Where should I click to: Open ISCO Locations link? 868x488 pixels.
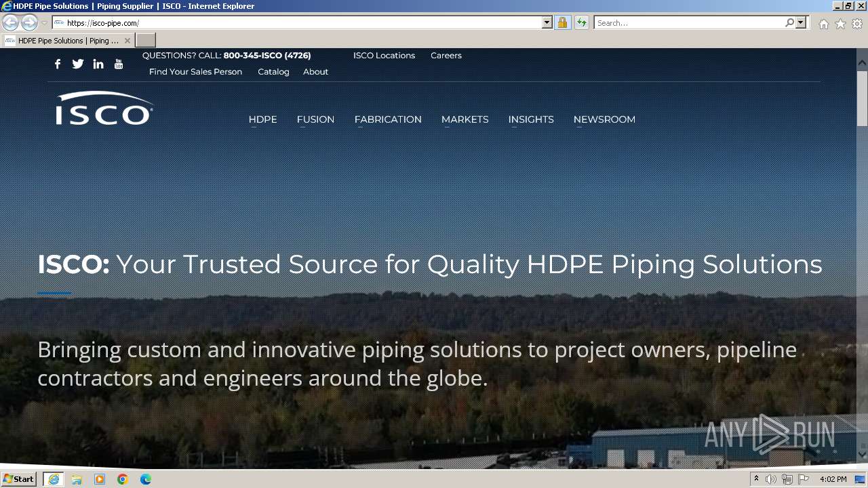384,56
